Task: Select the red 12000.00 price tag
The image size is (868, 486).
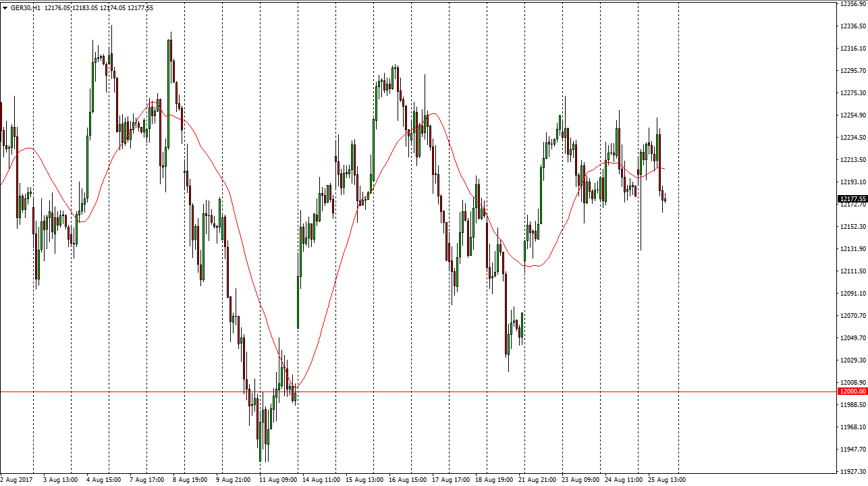Action: click(x=852, y=391)
